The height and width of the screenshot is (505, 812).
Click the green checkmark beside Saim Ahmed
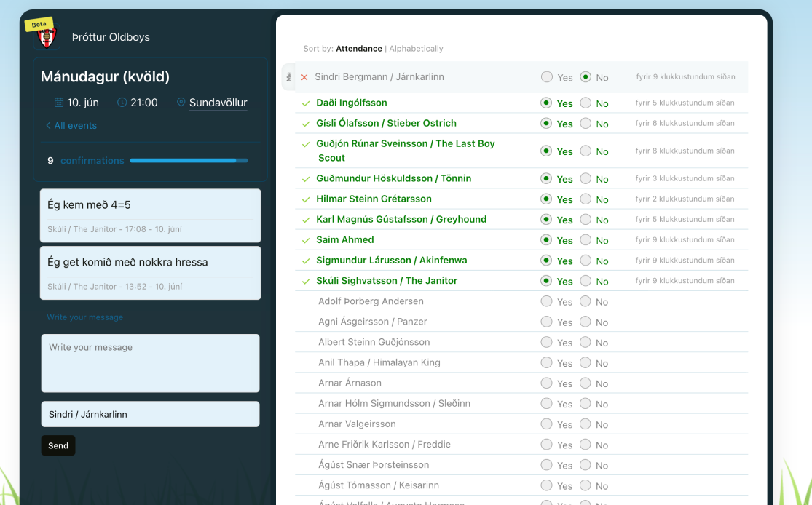306,240
